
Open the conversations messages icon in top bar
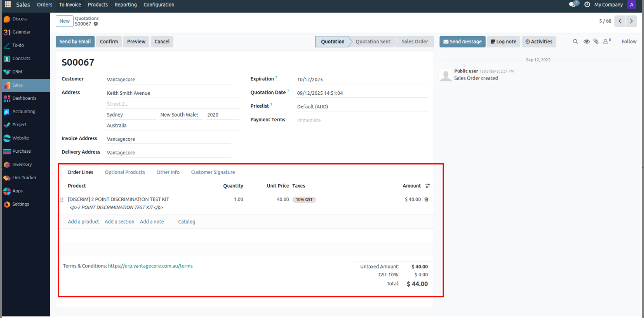[573, 5]
